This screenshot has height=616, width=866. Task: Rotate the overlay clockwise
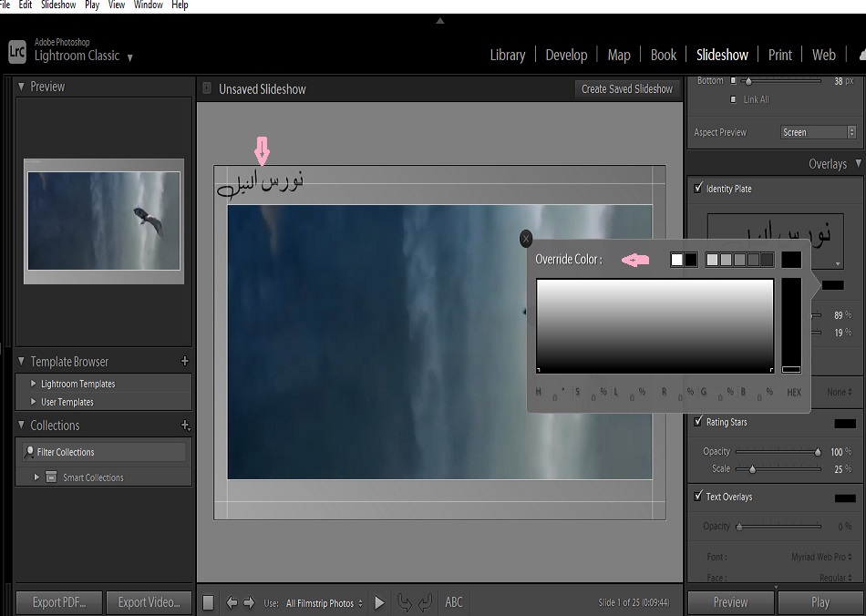[x=425, y=602]
